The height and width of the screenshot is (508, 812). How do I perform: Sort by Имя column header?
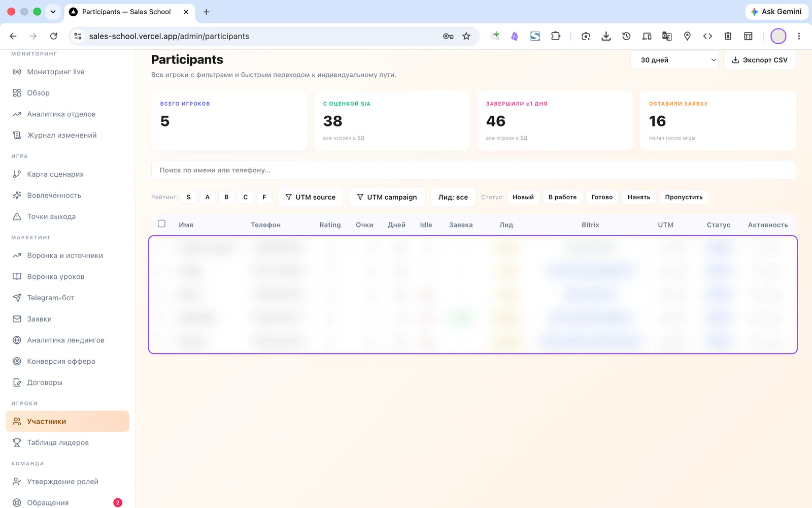186,225
